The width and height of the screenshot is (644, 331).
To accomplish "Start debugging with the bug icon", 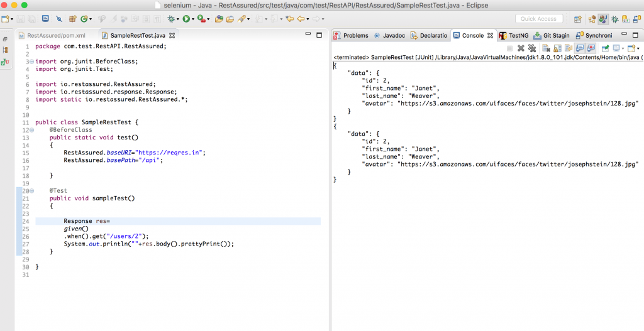I will coord(170,19).
